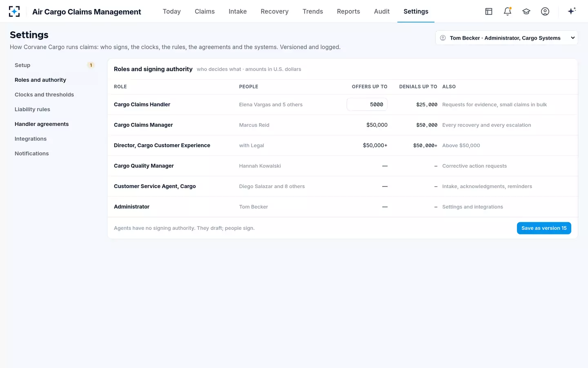Click Save as version 15
588x368 pixels.
click(544, 228)
